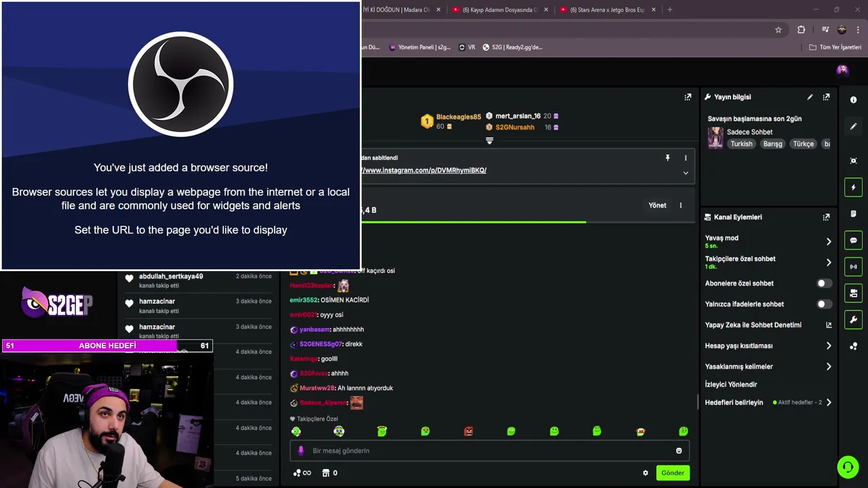Expand Takipçilere özel sohbet options
868x488 pixels.
[829, 262]
